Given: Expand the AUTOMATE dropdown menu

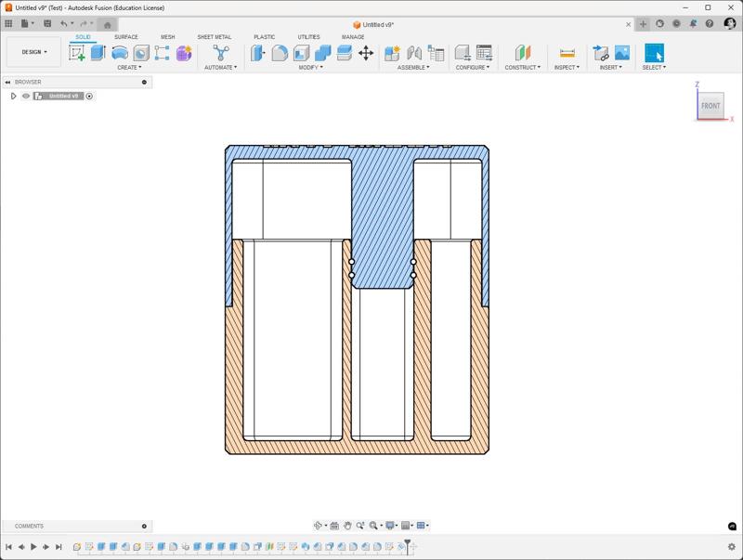Looking at the screenshot, I should tap(221, 68).
